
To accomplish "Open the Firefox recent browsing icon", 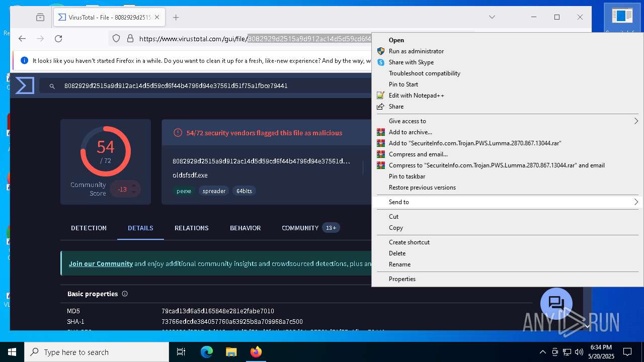I will pyautogui.click(x=40, y=17).
